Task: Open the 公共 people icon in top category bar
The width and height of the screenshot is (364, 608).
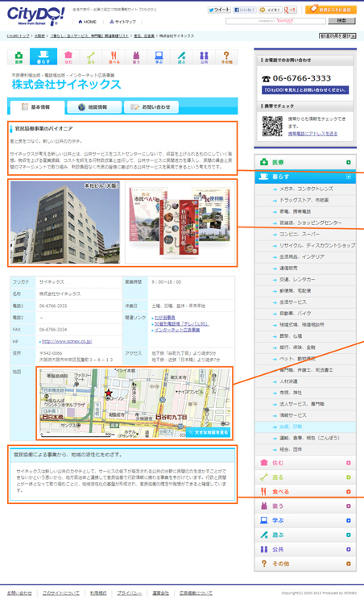Action: tap(204, 57)
